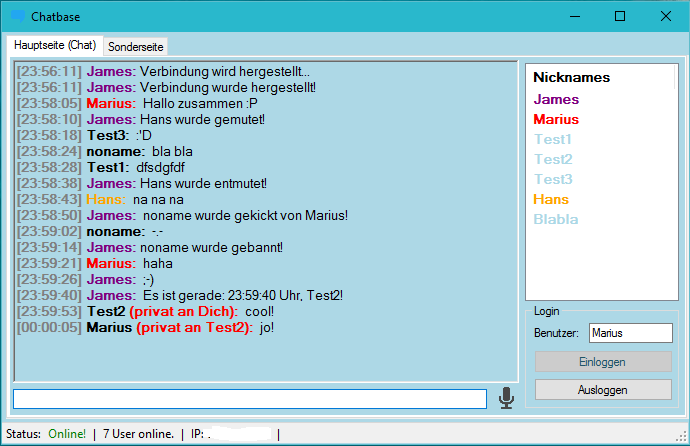Select Hans in the Nicknames list
The height and width of the screenshot is (446, 690).
coord(551,199)
